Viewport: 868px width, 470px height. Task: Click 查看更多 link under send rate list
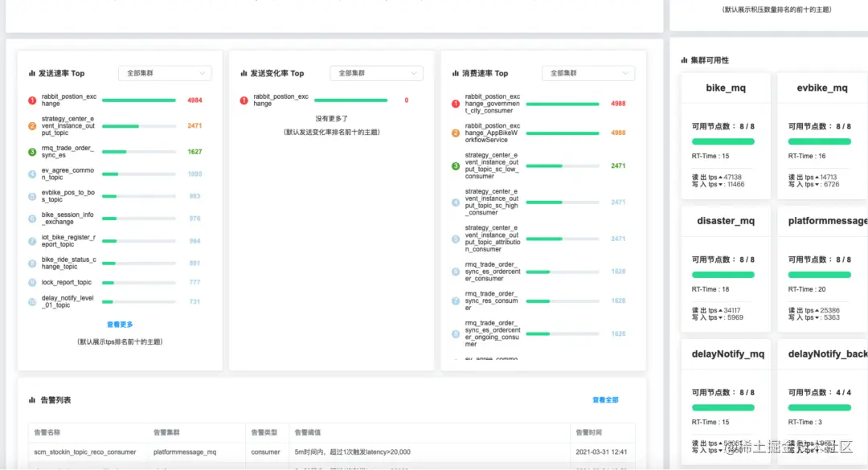tap(120, 325)
